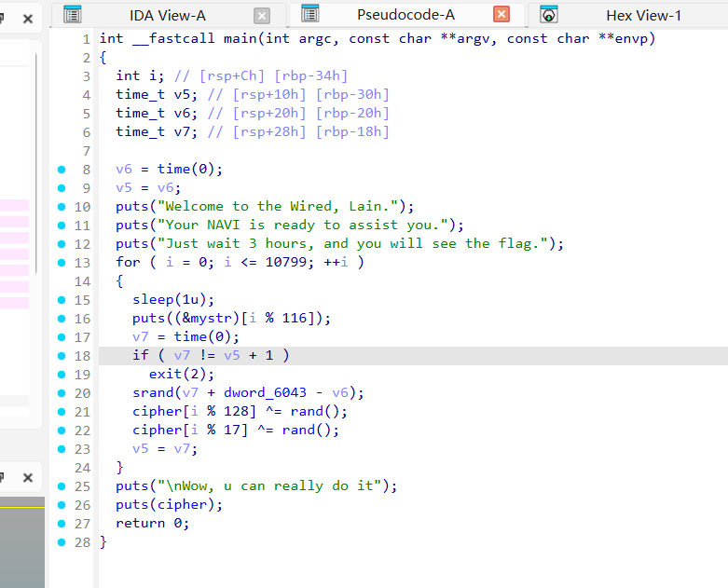This screenshot has width=728, height=588.
Task: Float the lower left panel via undock icon
Action: pyautogui.click(x=4, y=477)
